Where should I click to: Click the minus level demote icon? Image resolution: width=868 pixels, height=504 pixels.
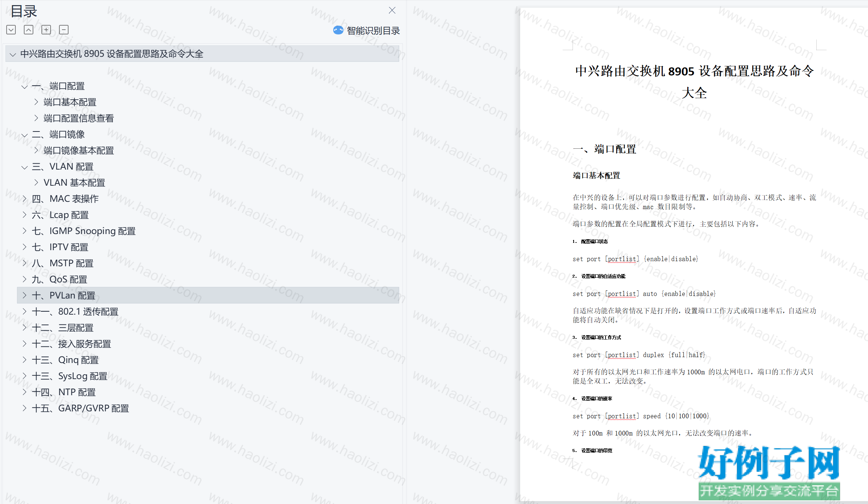[64, 30]
